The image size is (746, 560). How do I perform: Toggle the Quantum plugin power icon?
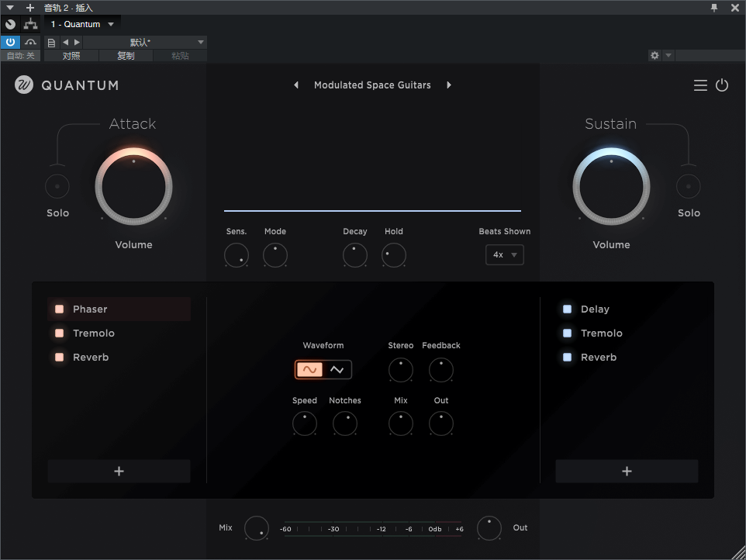click(722, 85)
